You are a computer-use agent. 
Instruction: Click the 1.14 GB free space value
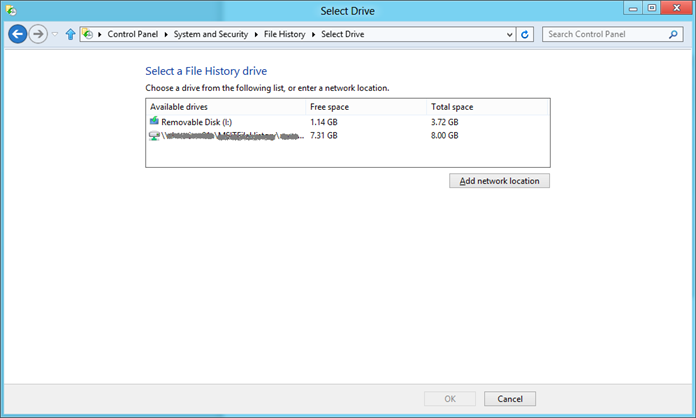(324, 122)
